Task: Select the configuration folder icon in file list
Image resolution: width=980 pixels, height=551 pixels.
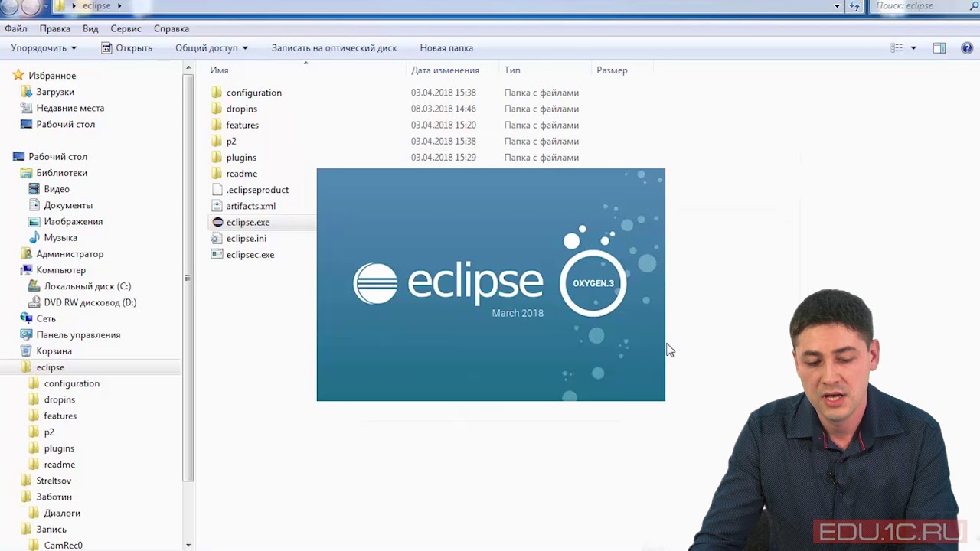Action: click(217, 93)
